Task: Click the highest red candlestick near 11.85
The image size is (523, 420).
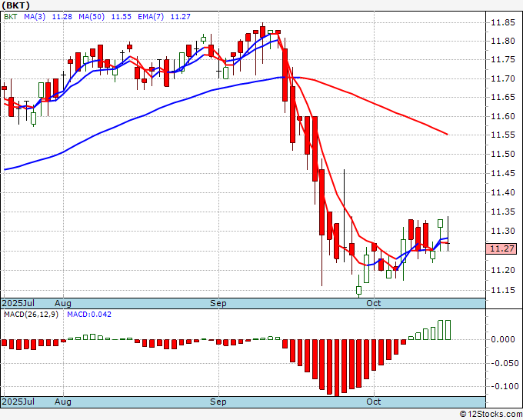Action: [263, 43]
